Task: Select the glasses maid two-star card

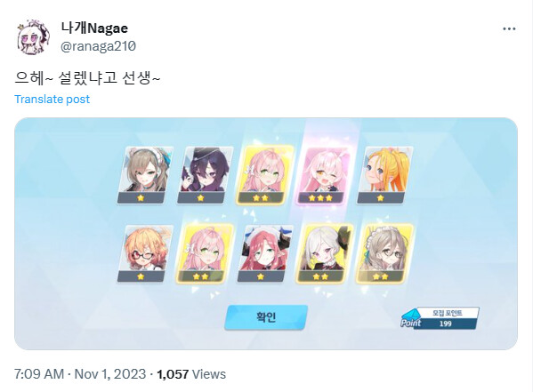Action: [384, 253]
